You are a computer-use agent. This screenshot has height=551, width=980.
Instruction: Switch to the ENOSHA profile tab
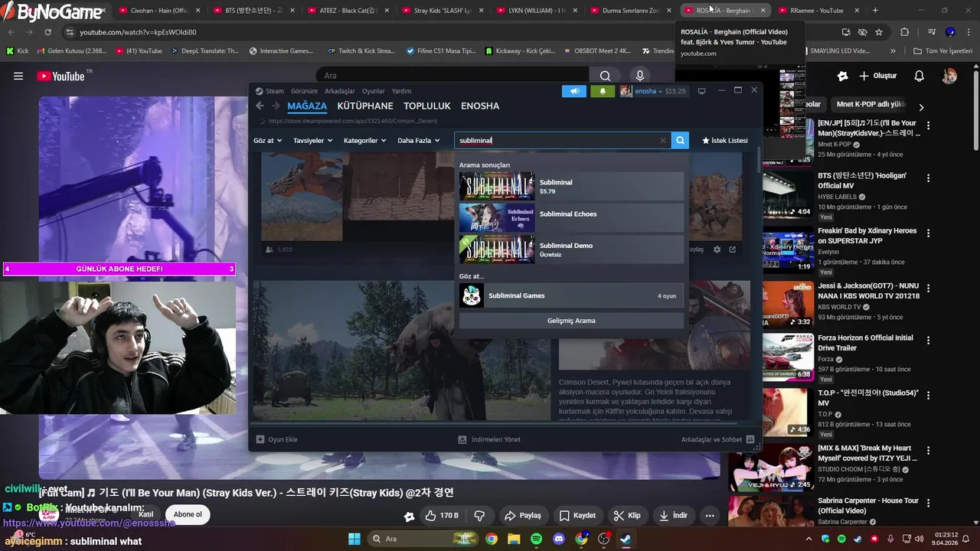[x=480, y=106]
